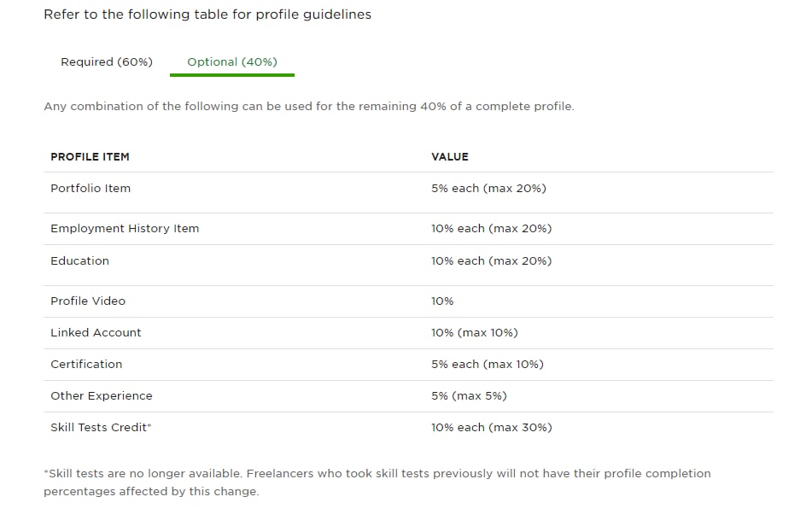Click the Other Experience row label

click(x=102, y=395)
